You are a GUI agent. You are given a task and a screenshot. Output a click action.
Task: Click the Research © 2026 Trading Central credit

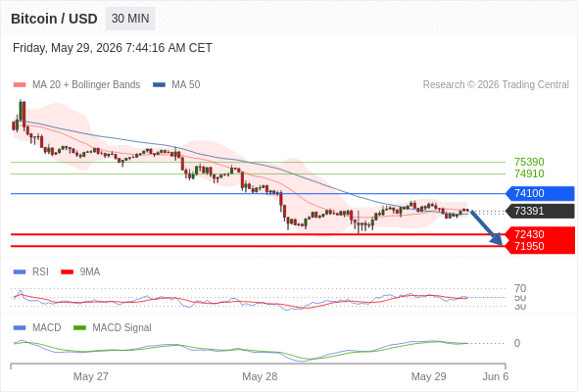[496, 85]
